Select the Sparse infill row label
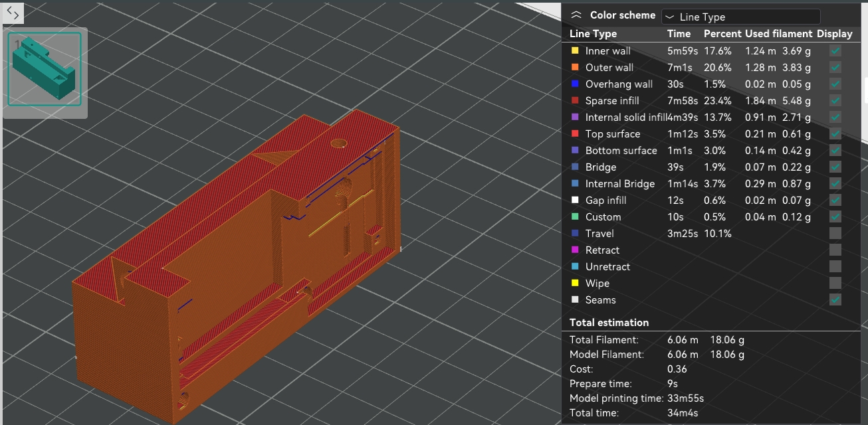 (612, 100)
